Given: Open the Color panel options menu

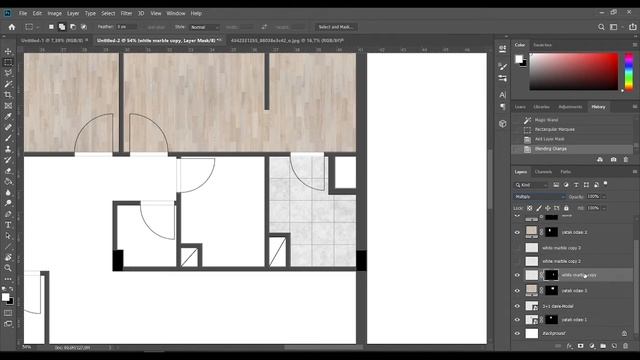Looking at the screenshot, I should (635, 45).
